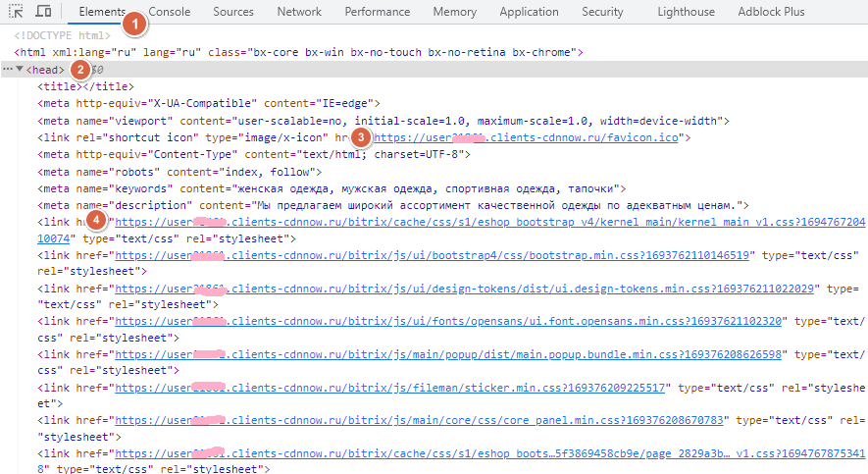The width and height of the screenshot is (868, 474).
Task: Activate the inspect element picker icon
Action: tap(16, 12)
